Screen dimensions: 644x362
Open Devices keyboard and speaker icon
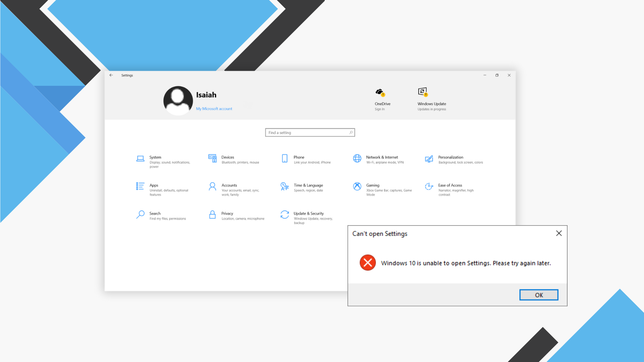pyautogui.click(x=212, y=158)
